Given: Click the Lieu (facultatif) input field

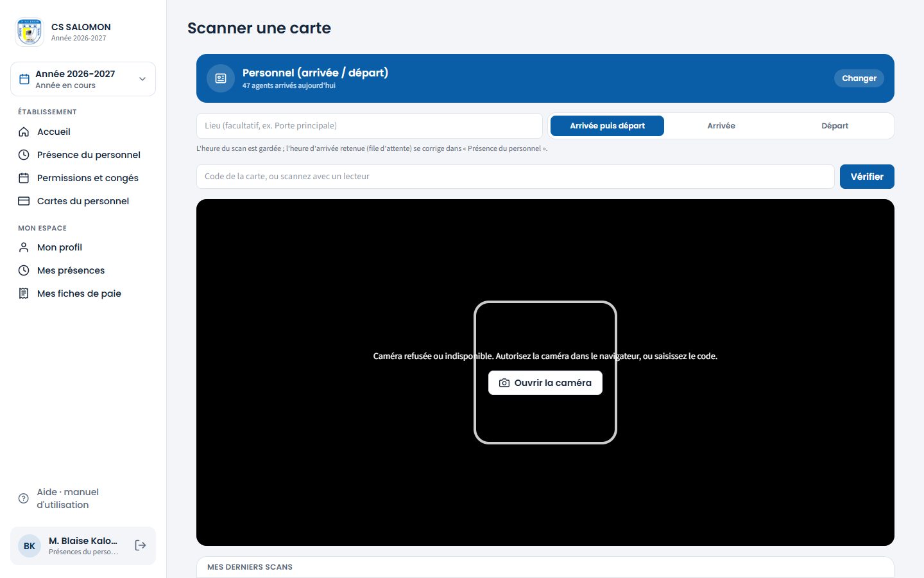Looking at the screenshot, I should pyautogui.click(x=370, y=126).
